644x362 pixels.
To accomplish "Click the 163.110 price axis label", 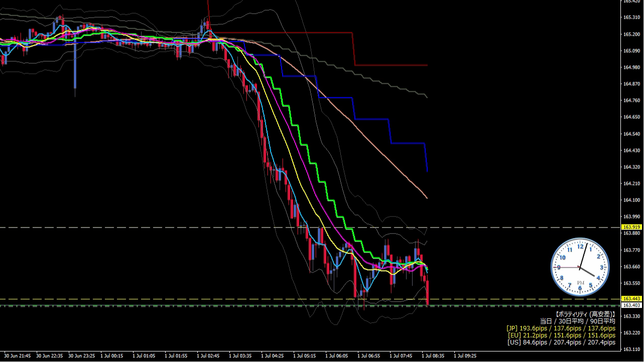I will 631,349.
